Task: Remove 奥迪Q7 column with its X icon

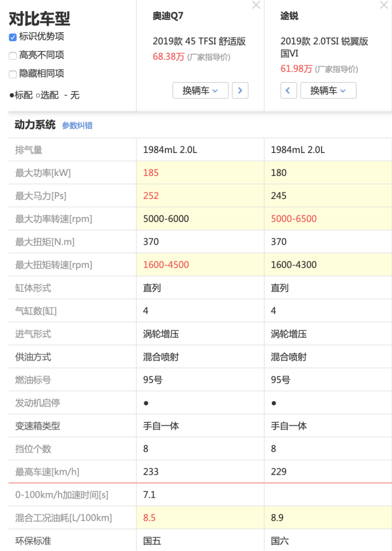Action: tap(256, 5)
